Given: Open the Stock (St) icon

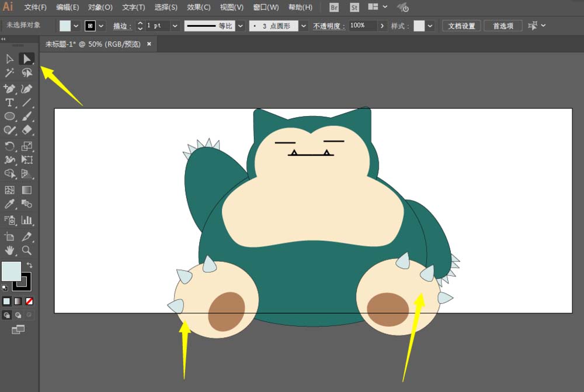Looking at the screenshot, I should coord(354,8).
